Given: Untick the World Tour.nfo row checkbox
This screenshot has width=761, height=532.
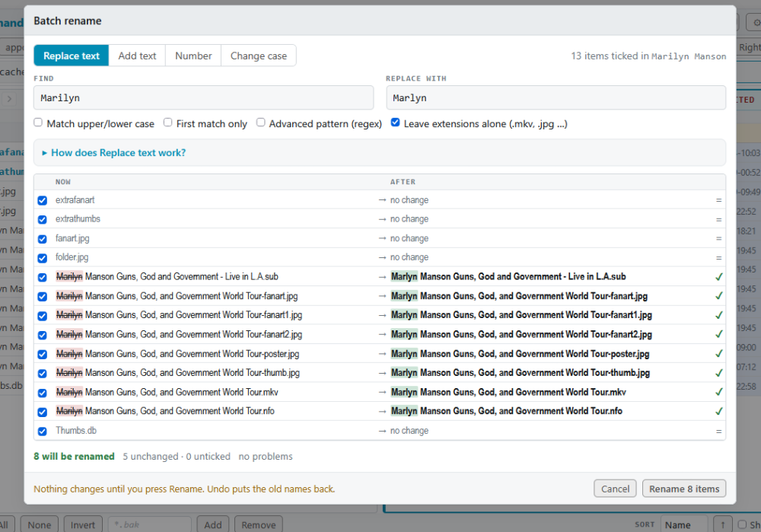Looking at the screenshot, I should click(42, 412).
